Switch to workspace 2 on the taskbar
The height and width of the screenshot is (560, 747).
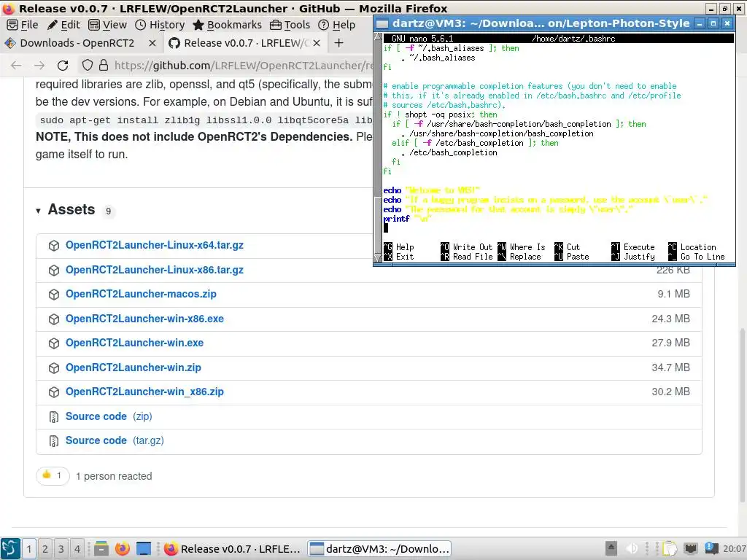pyautogui.click(x=44, y=548)
